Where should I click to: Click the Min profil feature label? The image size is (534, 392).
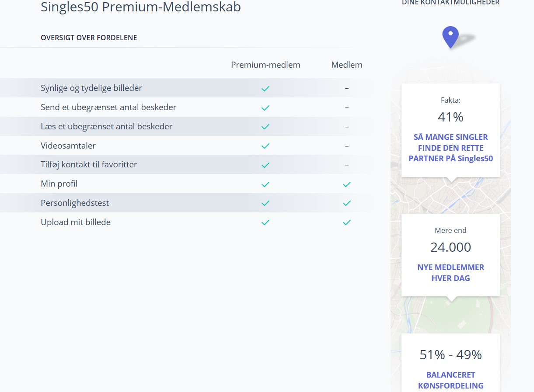pos(59,184)
